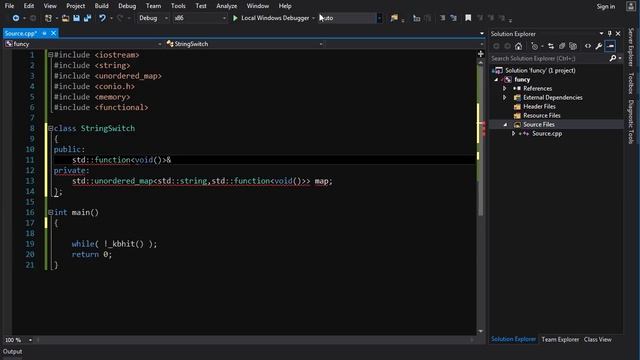Open the Build menu

pyautogui.click(x=101, y=6)
